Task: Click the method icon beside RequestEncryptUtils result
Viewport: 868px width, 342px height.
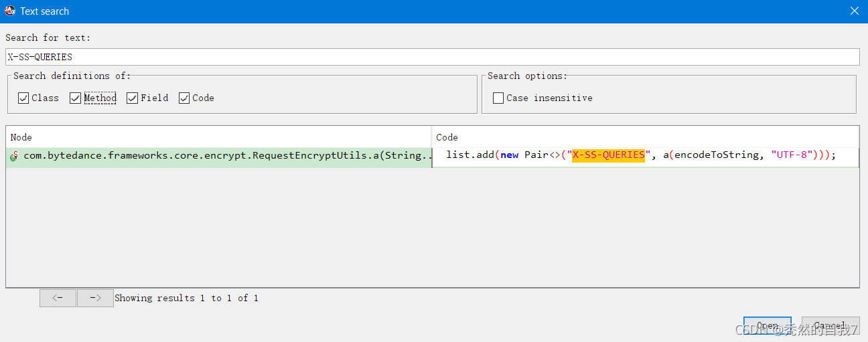Action: pyautogui.click(x=14, y=156)
